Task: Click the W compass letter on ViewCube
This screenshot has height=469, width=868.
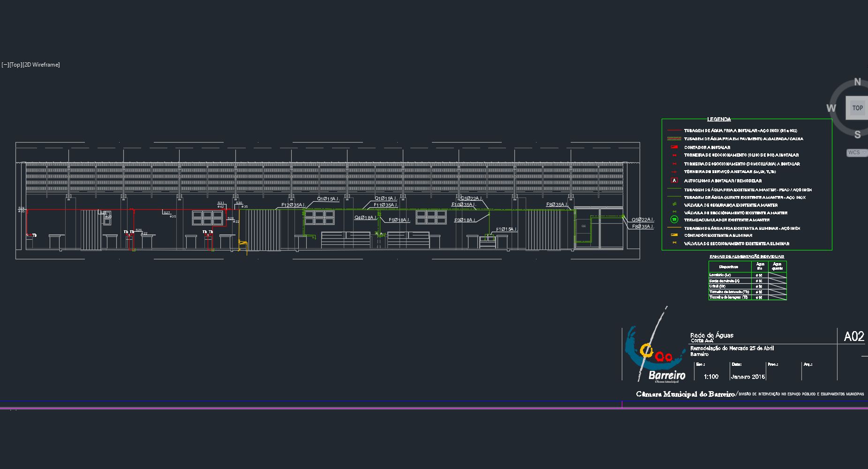Action: tap(831, 108)
